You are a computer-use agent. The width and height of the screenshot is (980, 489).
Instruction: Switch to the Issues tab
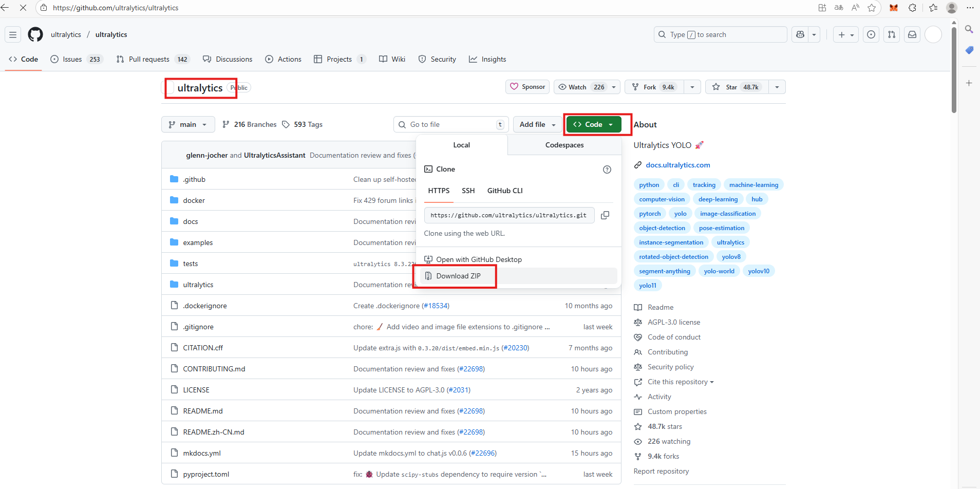click(x=77, y=59)
